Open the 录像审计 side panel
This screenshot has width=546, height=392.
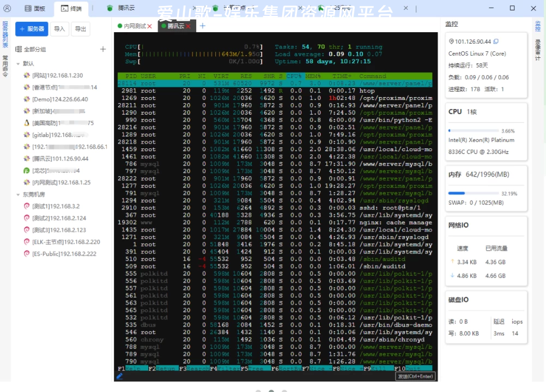point(538,49)
